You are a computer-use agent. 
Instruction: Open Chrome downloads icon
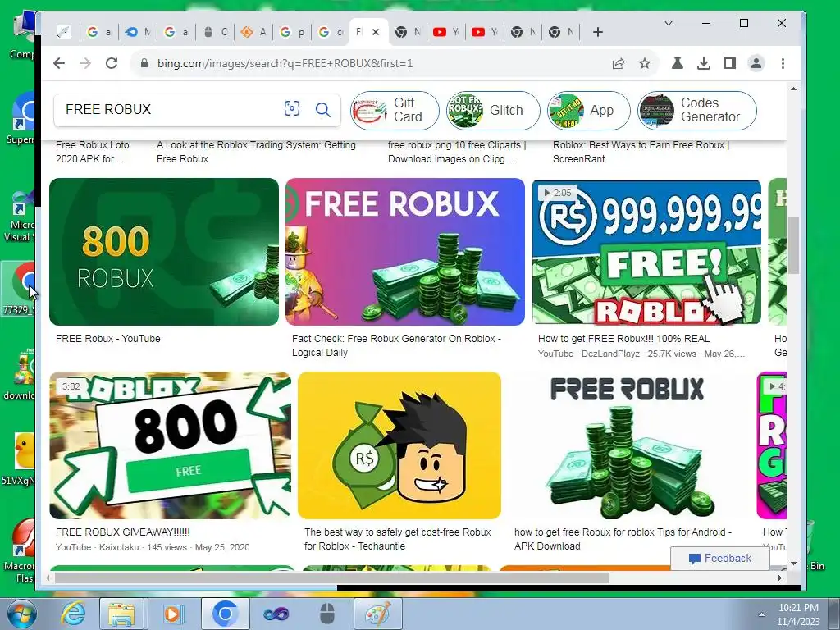[x=703, y=63]
